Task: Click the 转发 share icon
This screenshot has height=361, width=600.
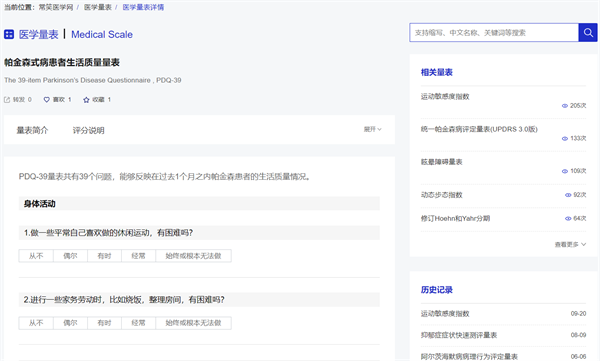Action: tap(7, 100)
